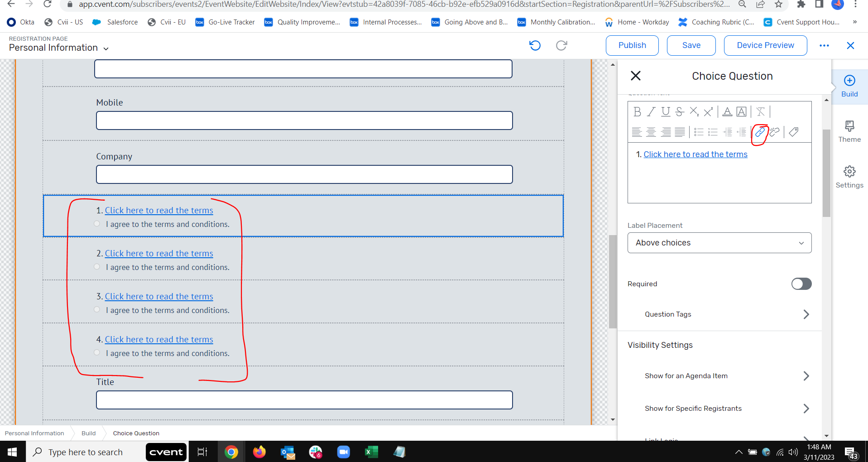
Task: Click the first terms link in the editor
Action: click(x=695, y=154)
